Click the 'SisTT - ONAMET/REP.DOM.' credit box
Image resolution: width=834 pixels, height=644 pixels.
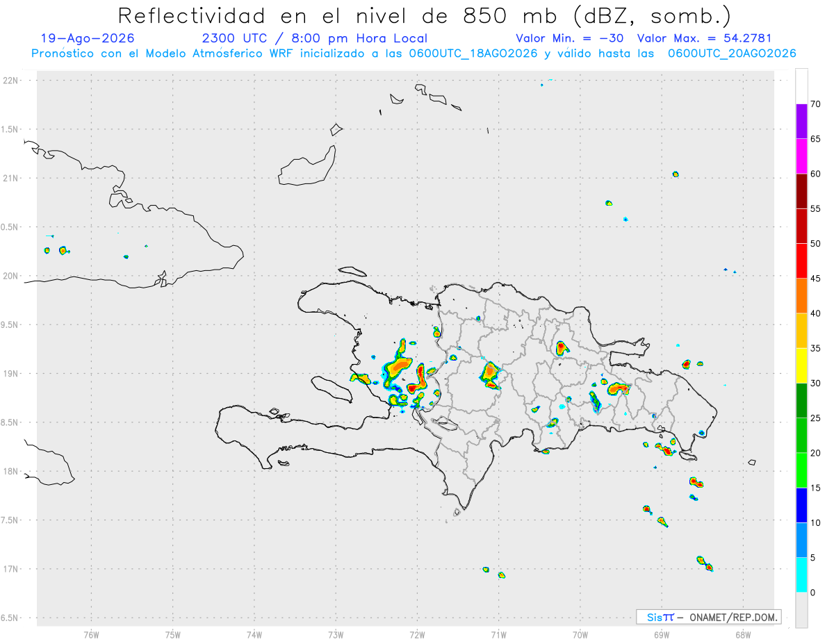click(x=708, y=617)
